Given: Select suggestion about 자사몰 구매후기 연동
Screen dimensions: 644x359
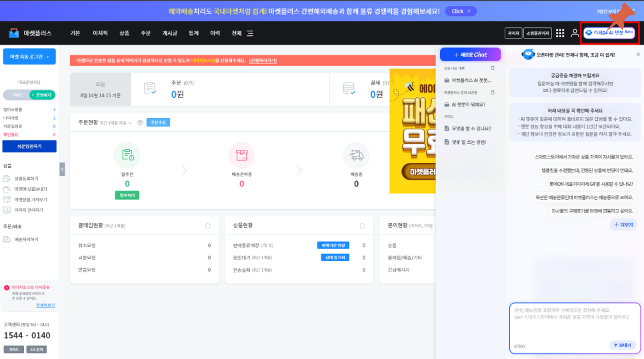Looking at the screenshot, I should click(x=592, y=211).
